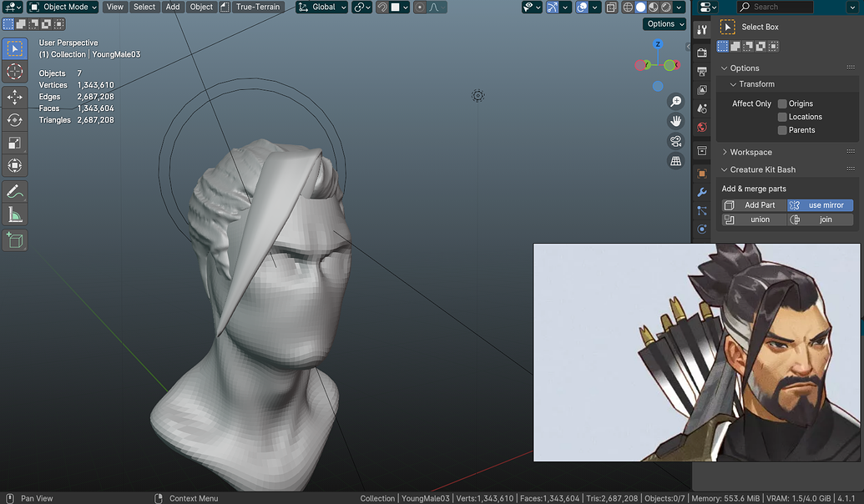Toggle camera view icon
This screenshot has height=504, width=864.
pyautogui.click(x=675, y=141)
